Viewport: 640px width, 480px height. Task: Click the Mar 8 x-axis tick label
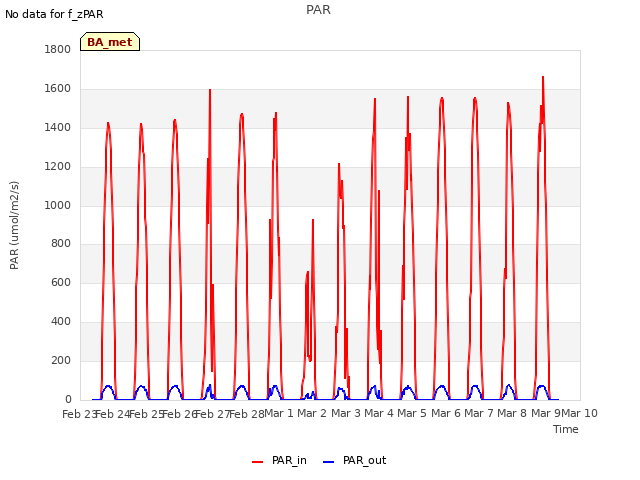[x=512, y=413]
